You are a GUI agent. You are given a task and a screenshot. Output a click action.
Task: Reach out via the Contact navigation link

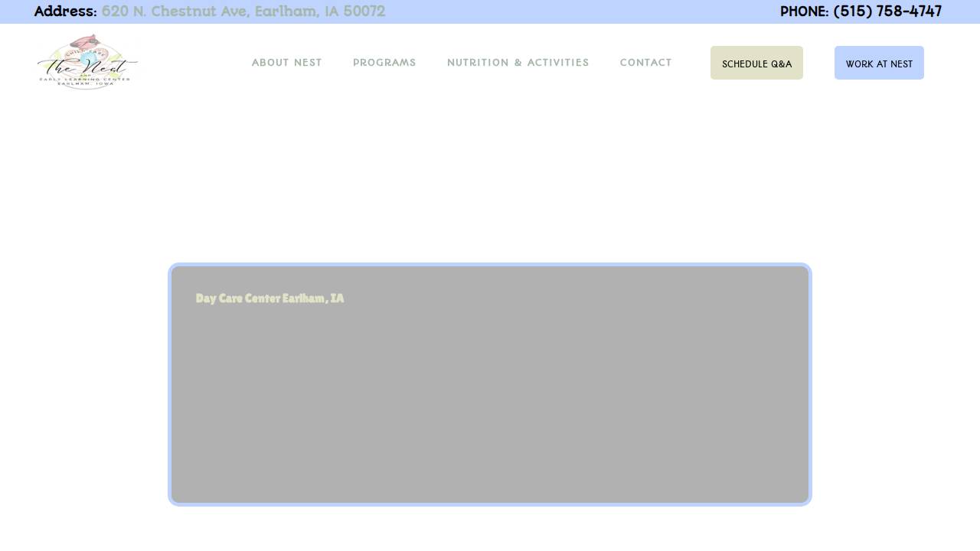click(645, 63)
